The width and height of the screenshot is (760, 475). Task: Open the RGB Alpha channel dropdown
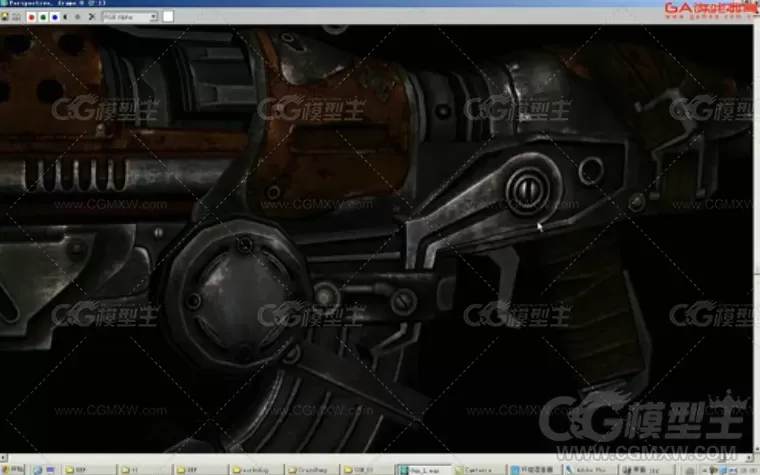click(x=130, y=17)
